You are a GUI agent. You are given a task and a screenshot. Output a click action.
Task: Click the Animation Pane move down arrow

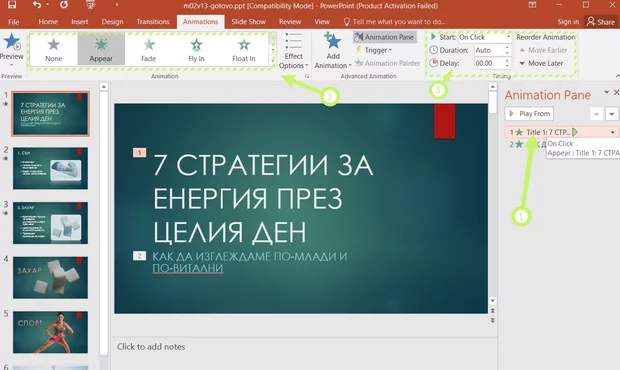pos(611,114)
